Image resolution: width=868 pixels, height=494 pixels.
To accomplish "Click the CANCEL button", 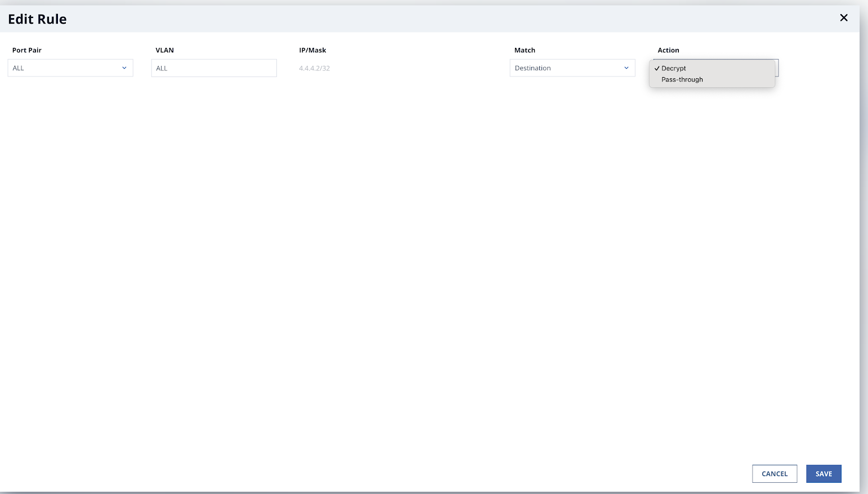I will [x=775, y=474].
